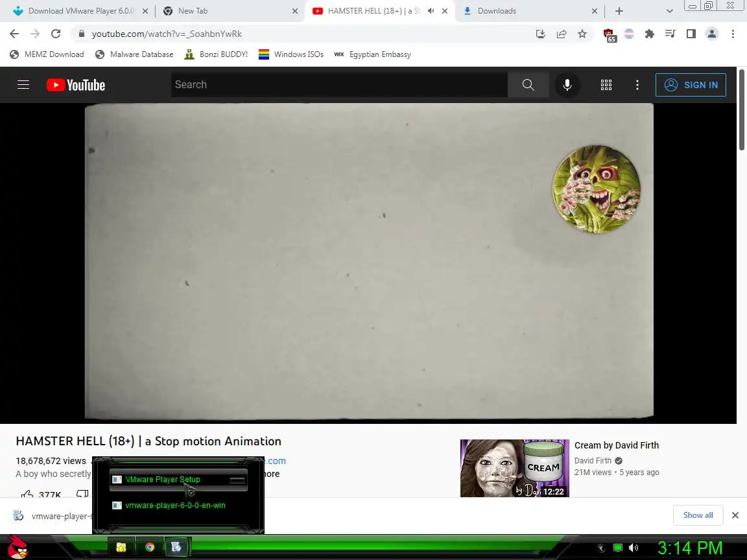Open the Extensions puzzle piece menu
Viewport: 747px width, 560px height.
click(x=649, y=34)
